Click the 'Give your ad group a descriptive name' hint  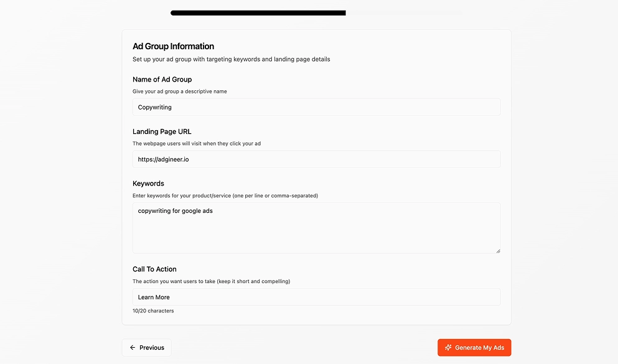pyautogui.click(x=179, y=91)
